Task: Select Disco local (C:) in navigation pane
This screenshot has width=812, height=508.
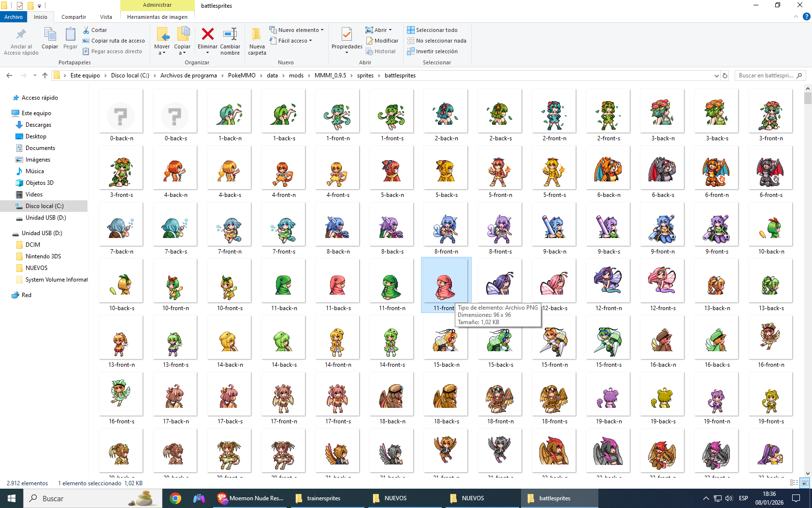Action: [44, 206]
